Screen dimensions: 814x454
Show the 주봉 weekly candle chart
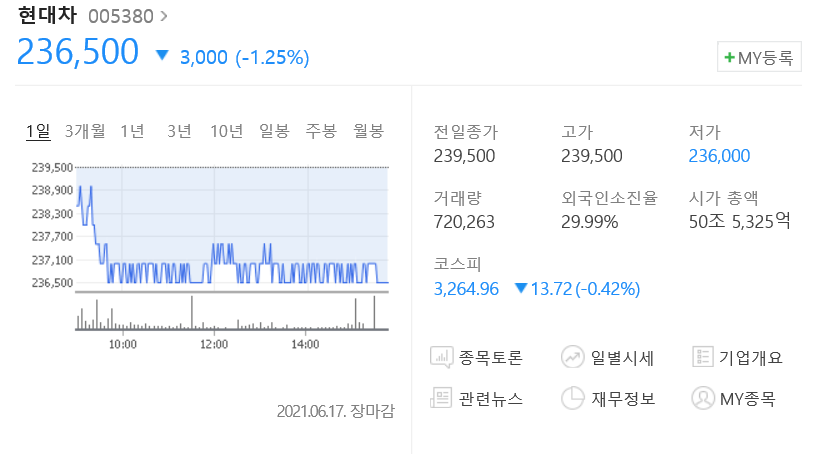(x=321, y=131)
